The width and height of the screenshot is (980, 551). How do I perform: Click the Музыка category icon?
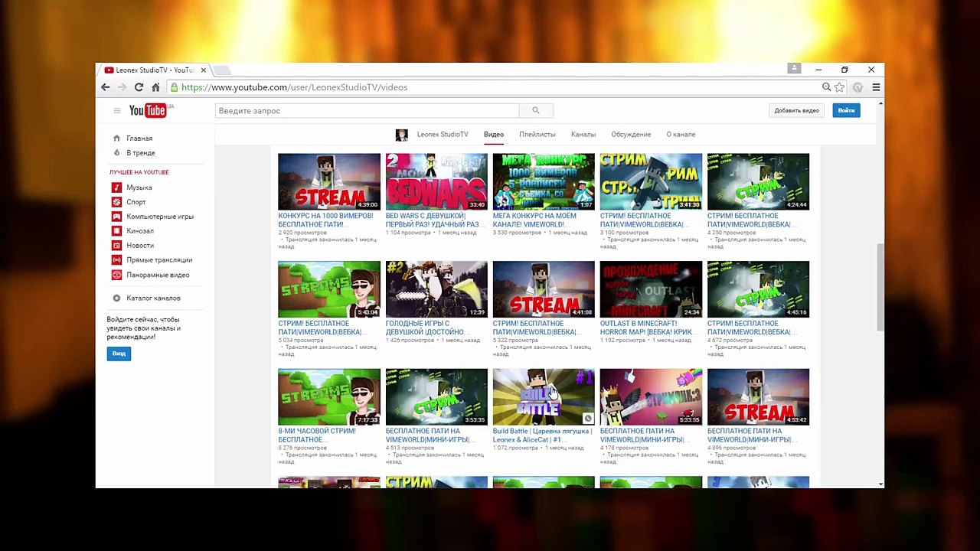coord(116,187)
